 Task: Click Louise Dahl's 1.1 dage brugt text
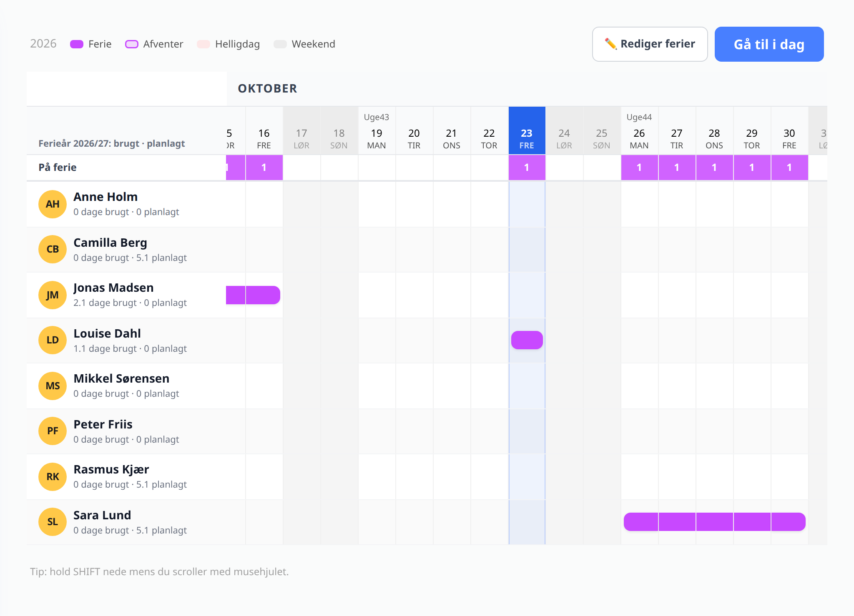tap(105, 348)
